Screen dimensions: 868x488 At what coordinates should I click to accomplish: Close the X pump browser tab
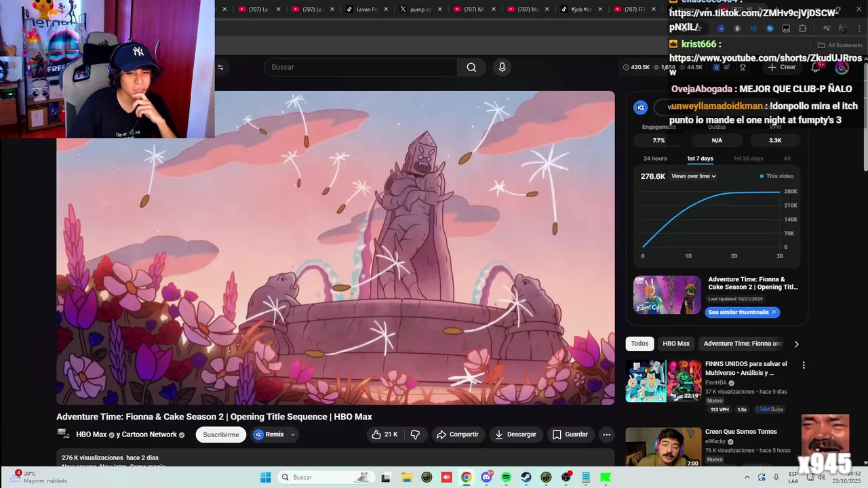point(439,9)
